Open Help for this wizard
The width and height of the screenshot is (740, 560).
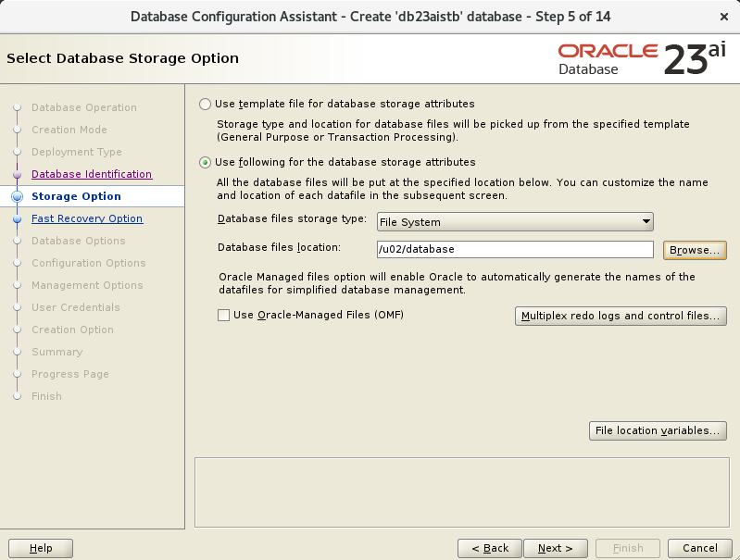point(41,548)
